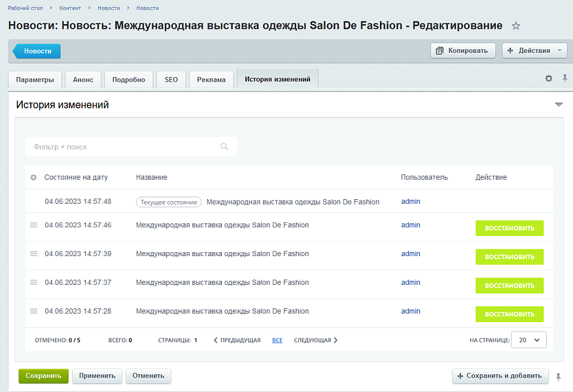Image resolution: width=573 pixels, height=392 pixels.
Task: Restore the 14:57:39 revision with ВОССТАНОВИТЬ
Action: coord(509,257)
